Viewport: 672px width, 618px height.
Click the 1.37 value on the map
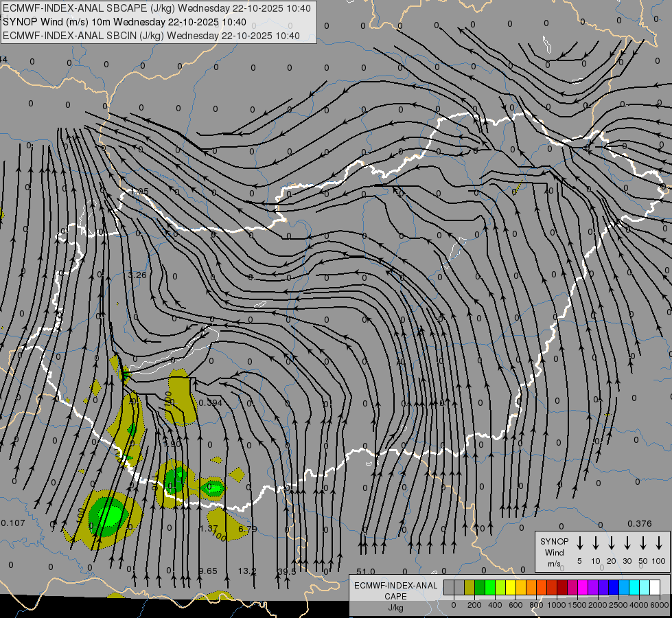209,528
